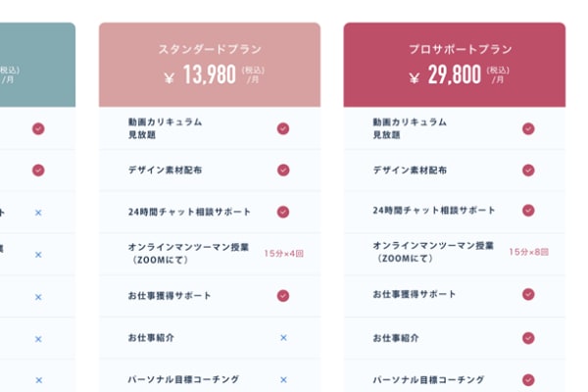Click the top checkmark in the left teal plan
588x392 pixels.
(x=38, y=128)
